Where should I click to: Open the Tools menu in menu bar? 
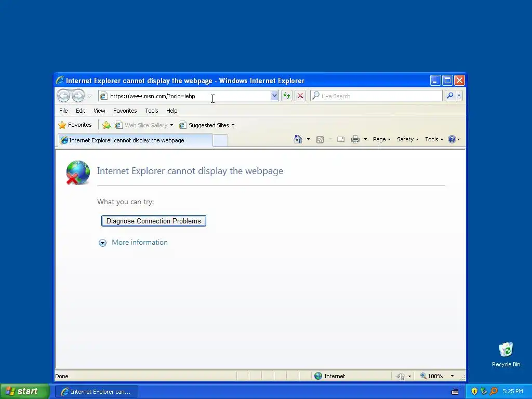[x=152, y=111]
